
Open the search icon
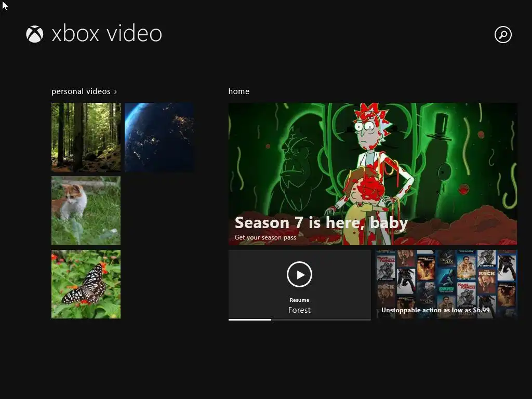coord(503,35)
